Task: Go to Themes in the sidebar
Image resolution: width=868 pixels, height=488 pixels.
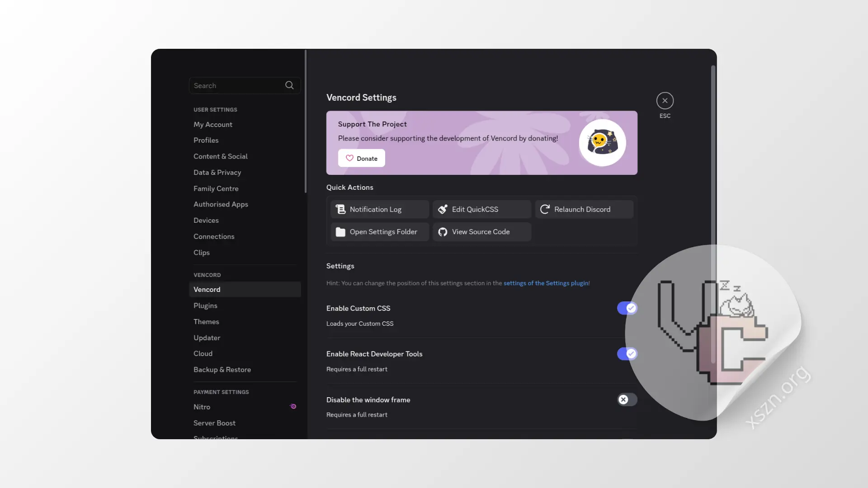Action: (x=206, y=322)
